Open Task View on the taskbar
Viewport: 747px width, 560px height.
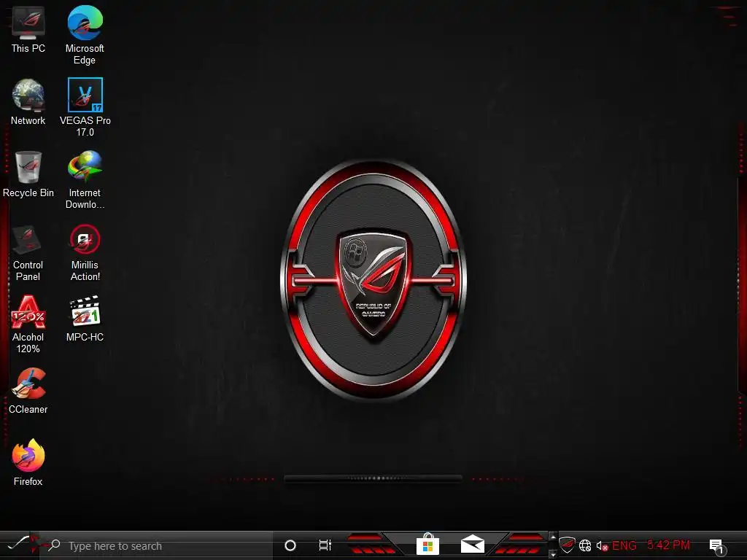click(325, 545)
